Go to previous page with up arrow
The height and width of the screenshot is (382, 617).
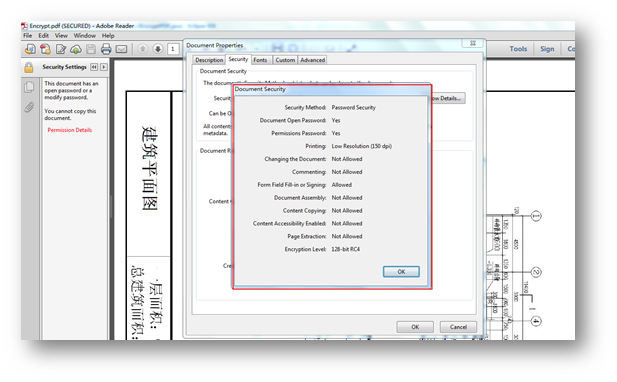tap(143, 49)
